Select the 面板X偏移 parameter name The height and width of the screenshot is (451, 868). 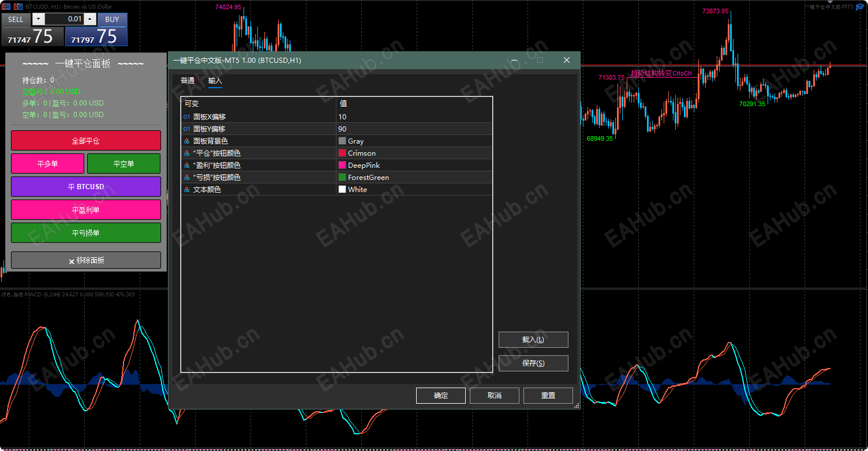point(209,117)
